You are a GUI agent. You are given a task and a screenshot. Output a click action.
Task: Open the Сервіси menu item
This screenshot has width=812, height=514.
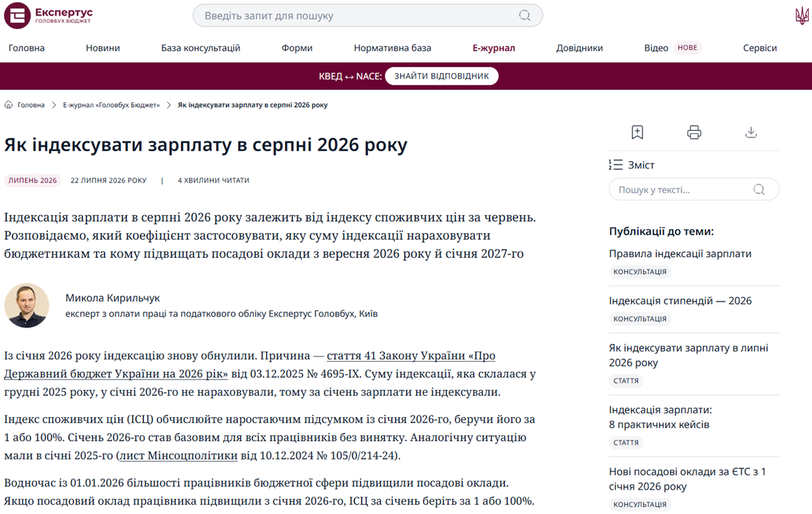coord(760,48)
